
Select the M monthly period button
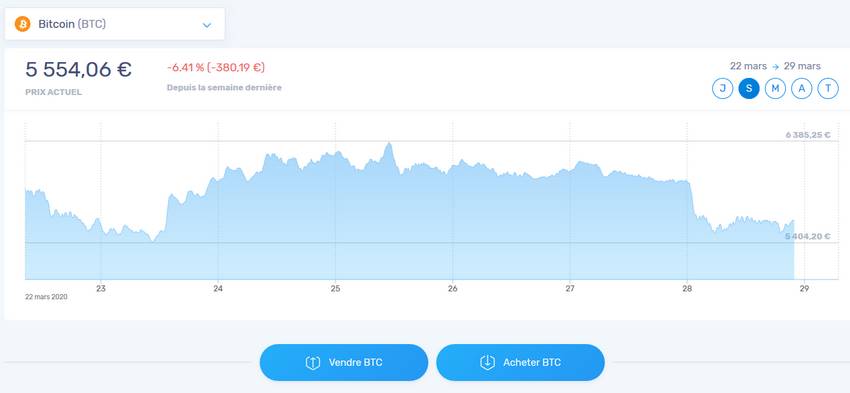[x=775, y=88]
